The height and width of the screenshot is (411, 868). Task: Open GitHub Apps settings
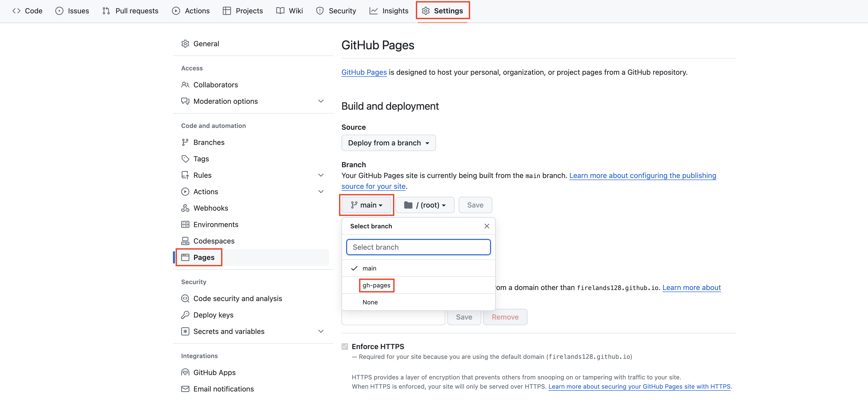(x=251, y=373)
